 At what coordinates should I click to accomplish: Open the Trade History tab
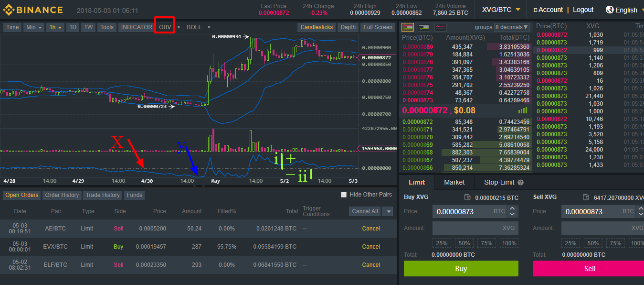pos(103,195)
